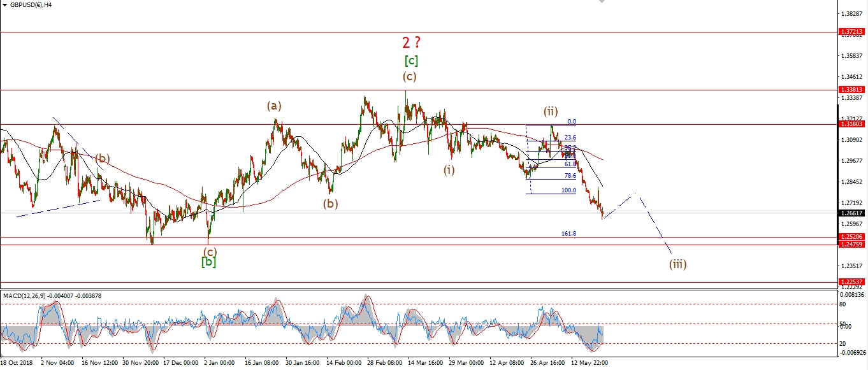This screenshot has width=868, height=370.
Task: Click the Fibonacci 161.8 extension label
Action: point(569,234)
